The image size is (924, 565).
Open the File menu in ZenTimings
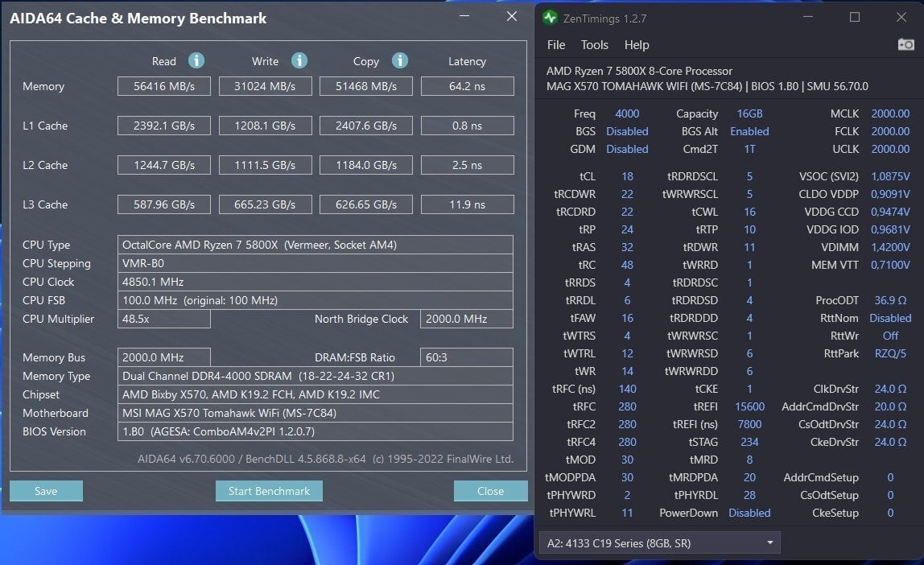point(556,45)
